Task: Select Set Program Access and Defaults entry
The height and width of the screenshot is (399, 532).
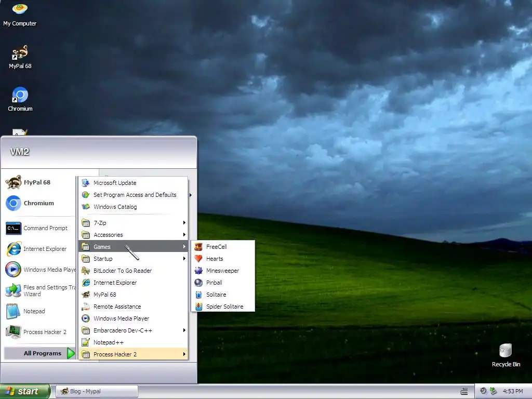Action: (x=134, y=195)
